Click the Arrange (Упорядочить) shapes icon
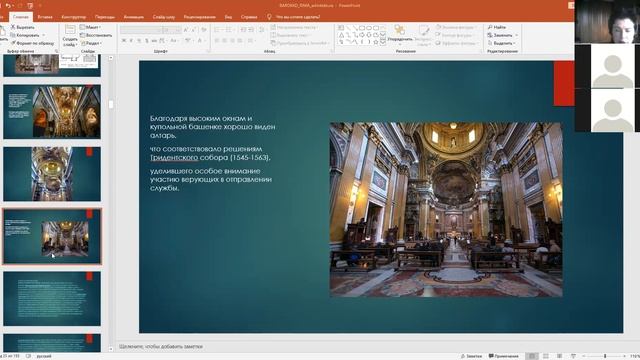The width and height of the screenshot is (640, 360). tap(400, 30)
